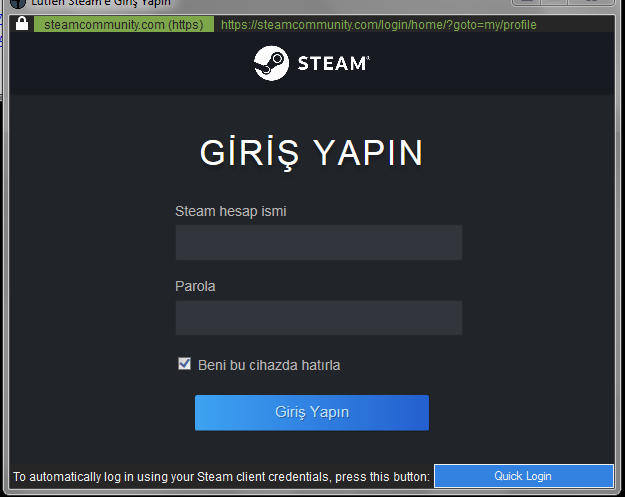Click 'Beni bu cihazda hatırla' label text

tap(269, 365)
